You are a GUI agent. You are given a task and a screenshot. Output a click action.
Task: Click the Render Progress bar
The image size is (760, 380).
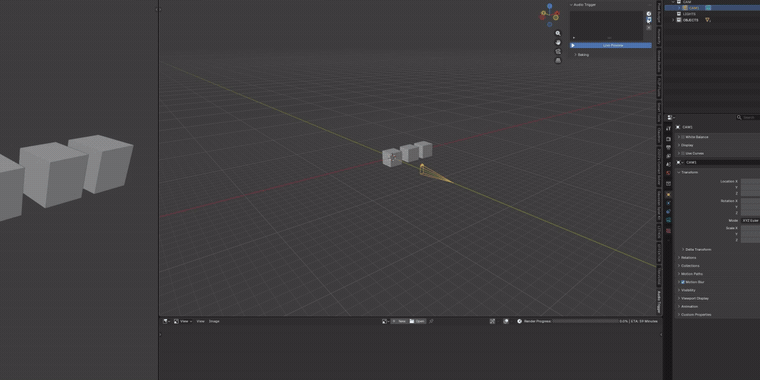(x=586, y=321)
